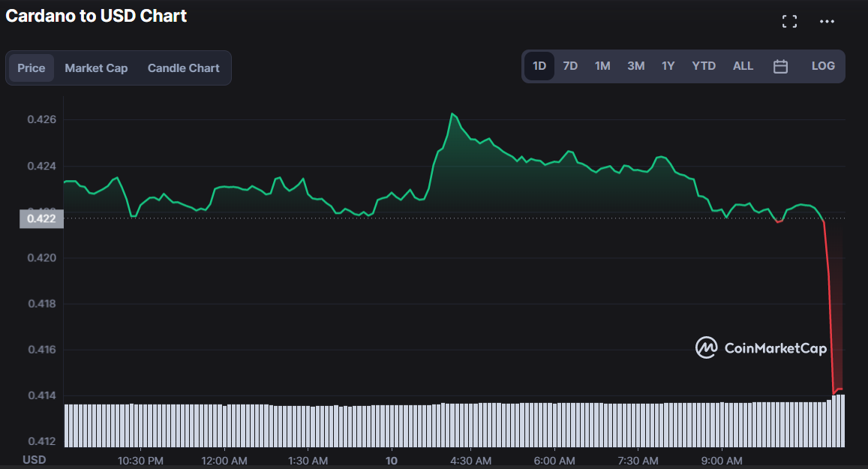Viewport: 868px width, 469px height.
Task: Select the 1M time range
Action: coord(602,66)
